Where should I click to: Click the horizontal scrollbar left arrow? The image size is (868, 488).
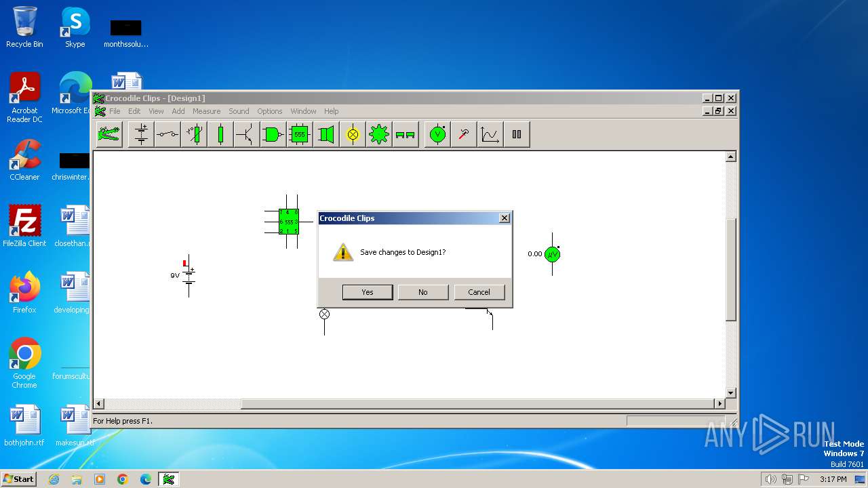tap(99, 404)
